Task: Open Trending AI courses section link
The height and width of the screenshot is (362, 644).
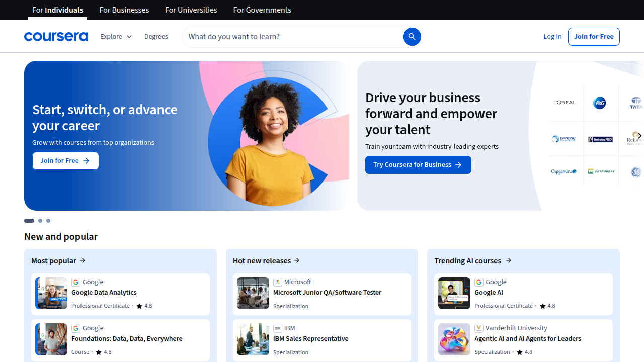Action: pos(473,260)
